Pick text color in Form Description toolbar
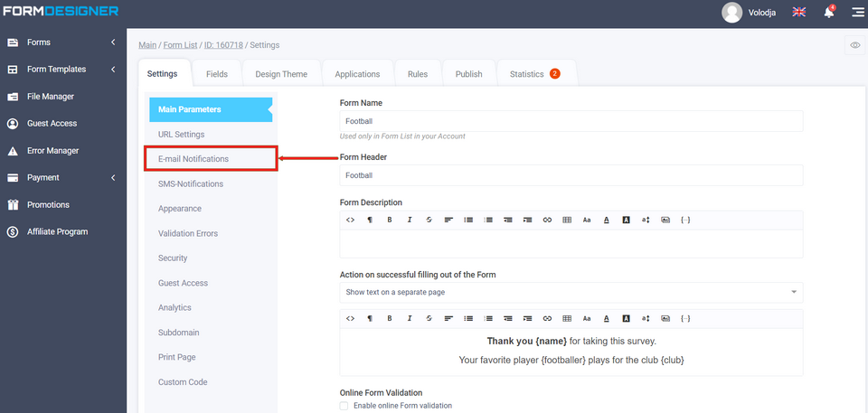This screenshot has width=868, height=413. (x=606, y=220)
